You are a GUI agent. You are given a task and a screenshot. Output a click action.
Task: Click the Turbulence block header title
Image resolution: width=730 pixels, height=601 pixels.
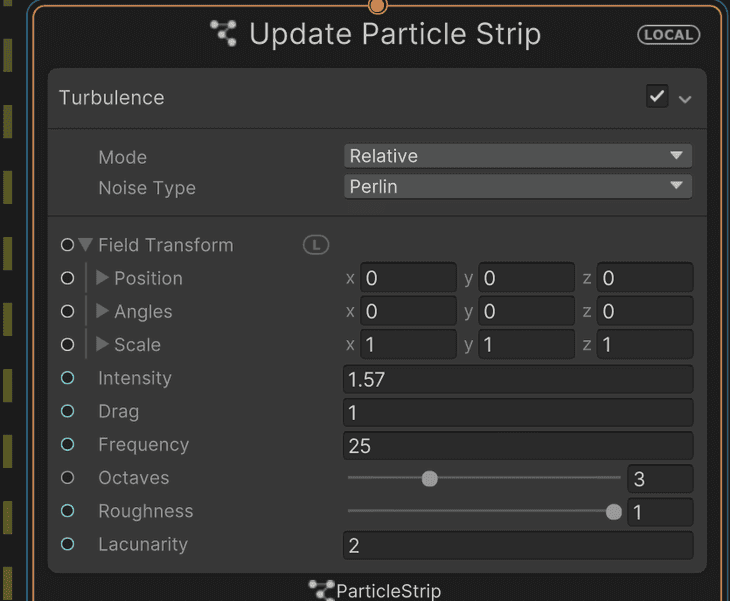point(111,98)
